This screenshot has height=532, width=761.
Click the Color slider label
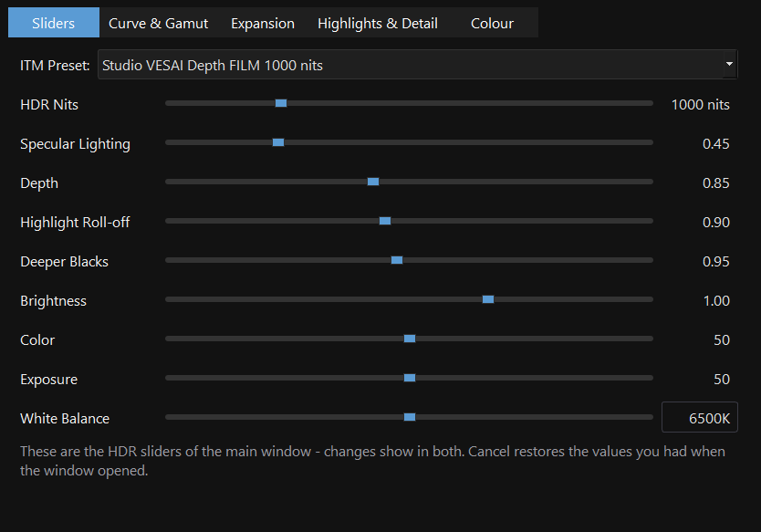(37, 340)
